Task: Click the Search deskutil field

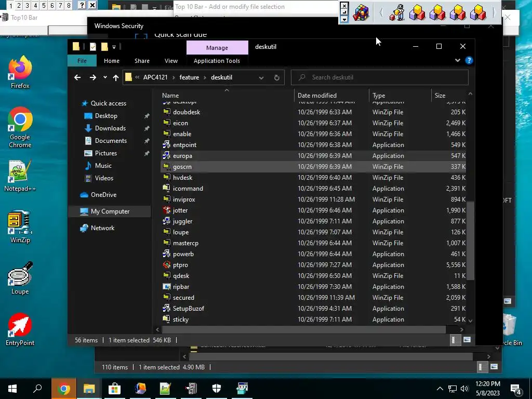Action: click(x=380, y=77)
